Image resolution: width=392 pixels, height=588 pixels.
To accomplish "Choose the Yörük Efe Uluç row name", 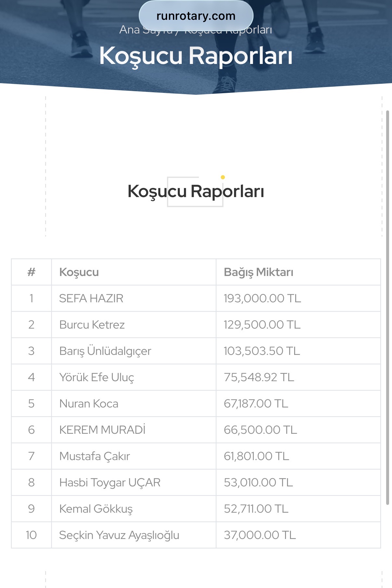I will 97,377.
